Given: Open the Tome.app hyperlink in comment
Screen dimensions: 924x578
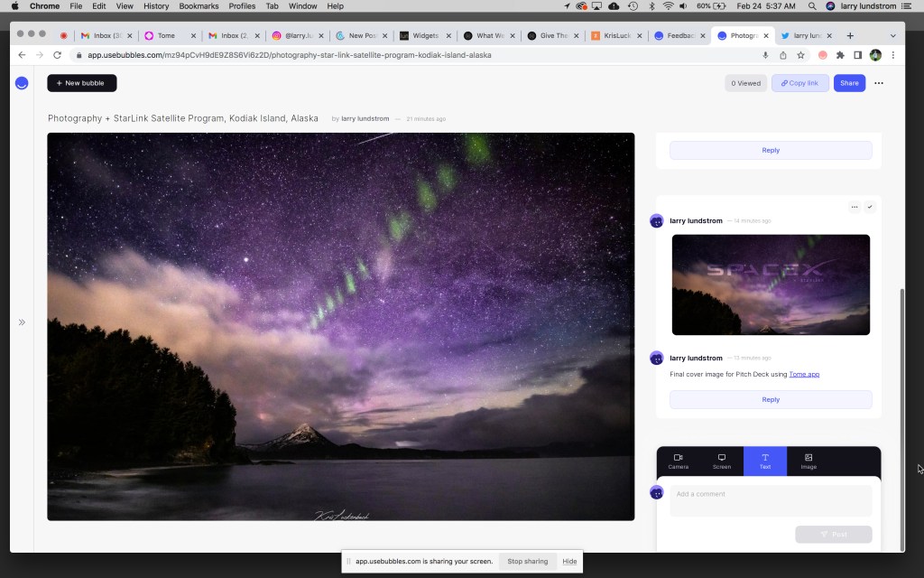Looking at the screenshot, I should click(x=804, y=374).
